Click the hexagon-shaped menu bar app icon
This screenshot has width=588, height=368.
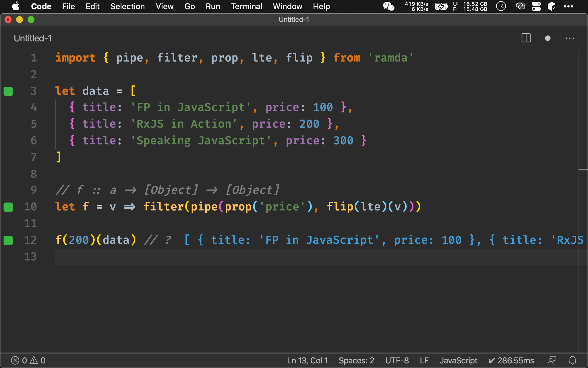click(551, 6)
